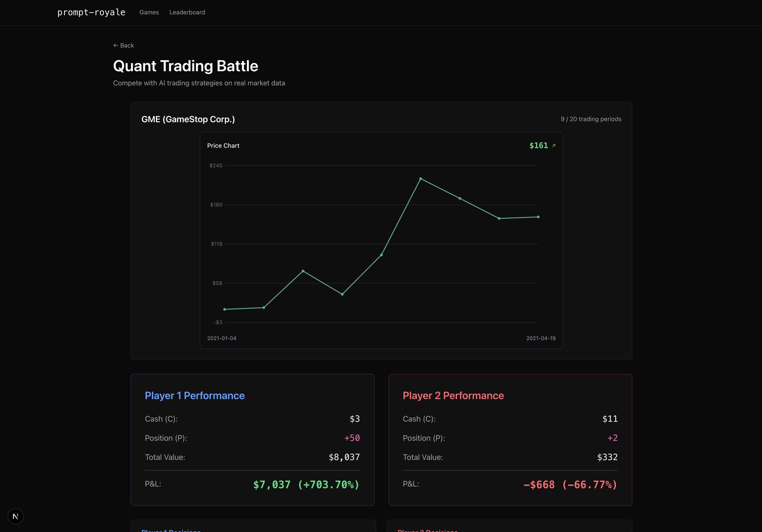The image size is (762, 532).
Task: Click the Player 1 Performance heading
Action: (x=195, y=396)
